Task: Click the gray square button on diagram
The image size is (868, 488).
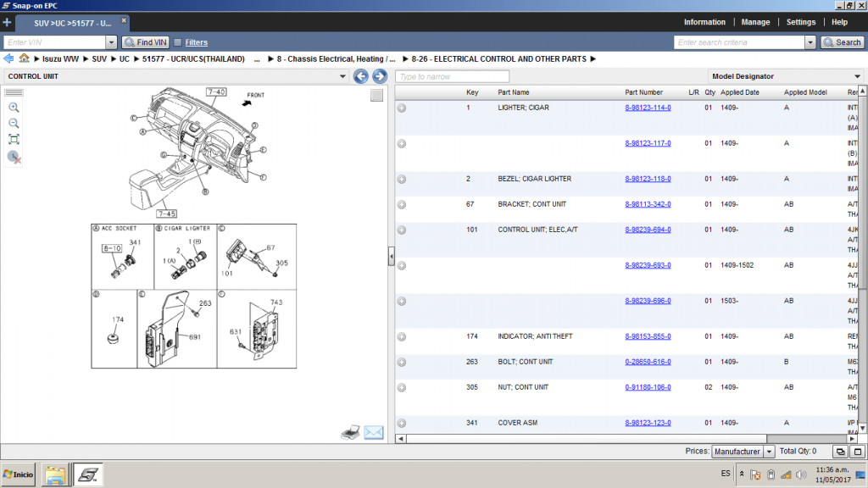Action: (x=376, y=95)
